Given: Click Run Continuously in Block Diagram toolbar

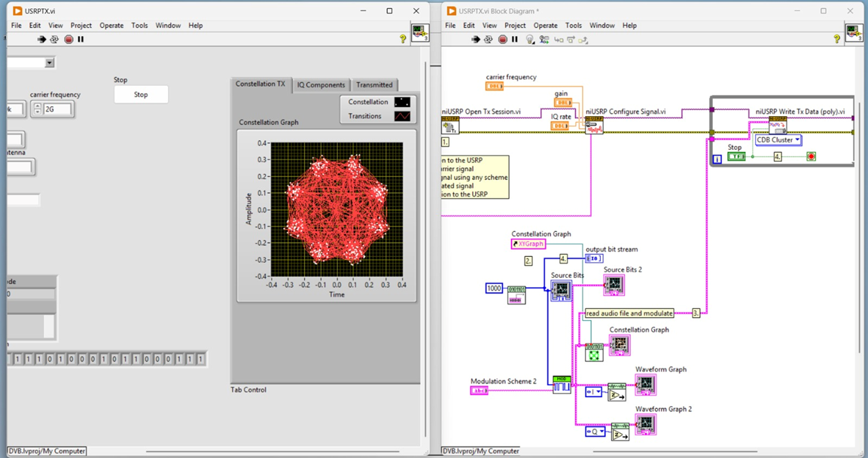Looking at the screenshot, I should click(489, 39).
